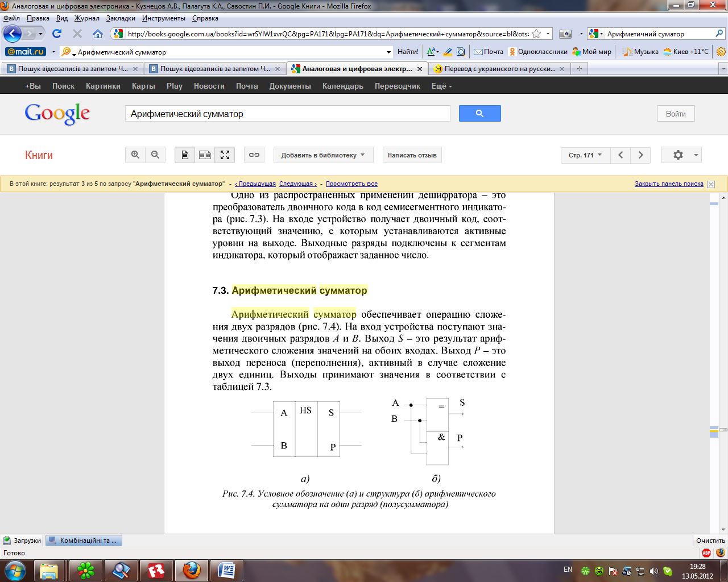The width and height of the screenshot is (728, 582).
Task: Click the Киев +11°C weather widget
Action: [x=685, y=52]
